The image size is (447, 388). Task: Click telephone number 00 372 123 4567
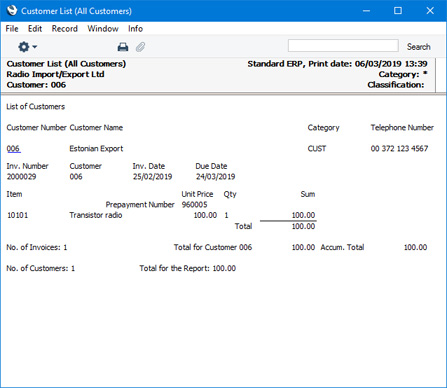pyautogui.click(x=399, y=149)
